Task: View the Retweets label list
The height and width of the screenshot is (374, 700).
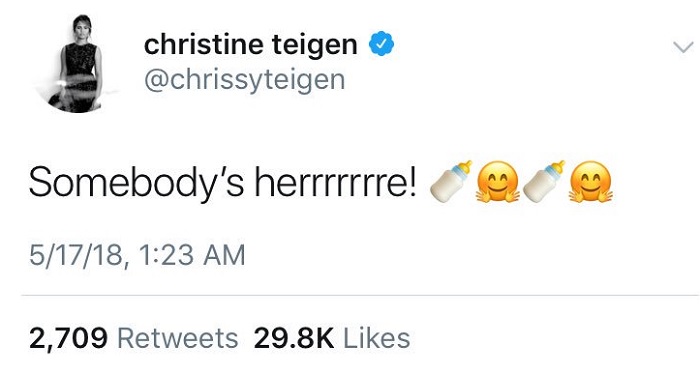Action: click(178, 338)
